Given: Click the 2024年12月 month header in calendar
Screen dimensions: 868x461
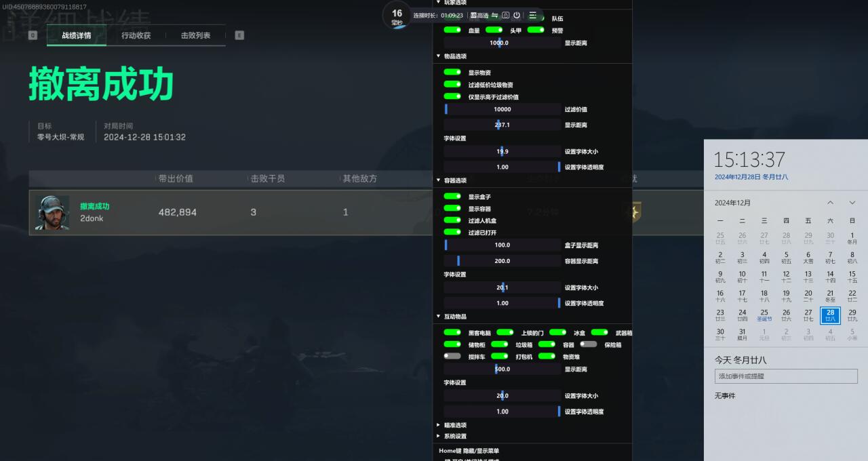Looking at the screenshot, I should click(732, 203).
